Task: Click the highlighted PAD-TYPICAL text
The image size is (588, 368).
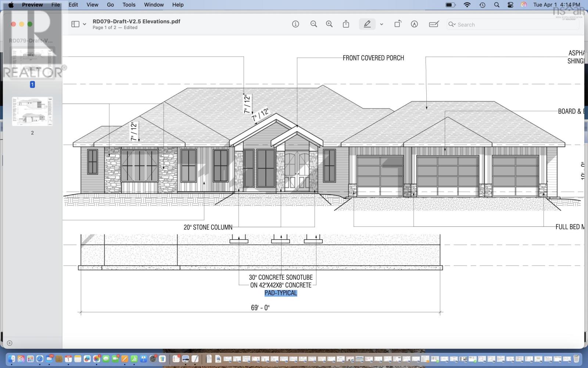Action: [x=281, y=293]
